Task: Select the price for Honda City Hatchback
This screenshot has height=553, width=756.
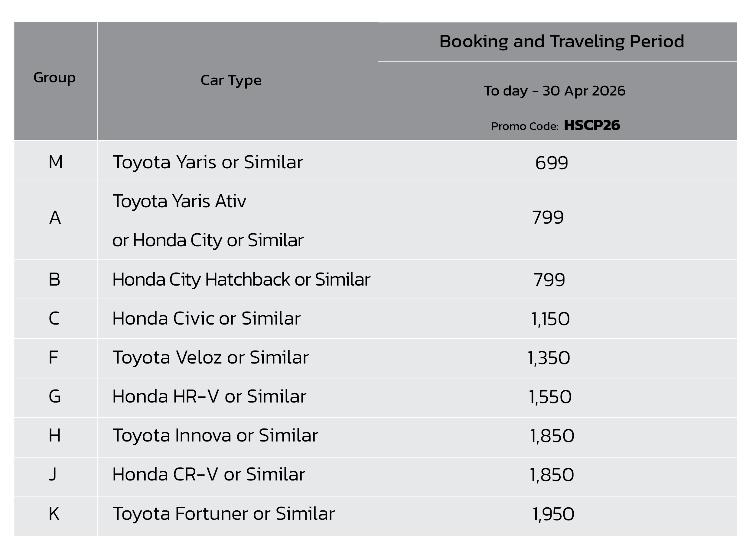Action: click(x=549, y=280)
